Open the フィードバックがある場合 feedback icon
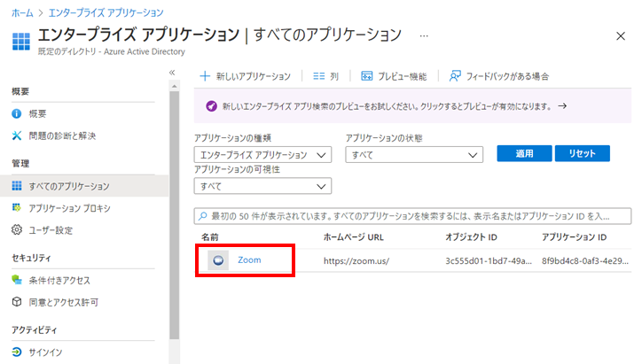642x364 pixels. coord(455,76)
